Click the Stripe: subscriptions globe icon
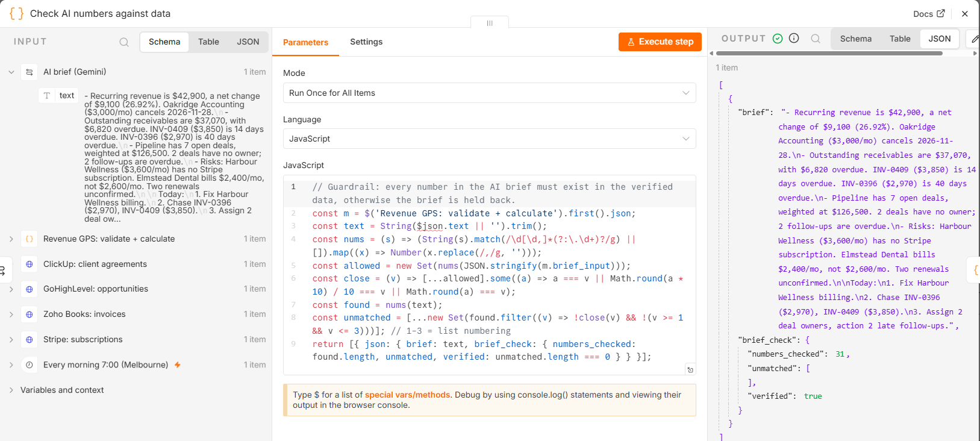The image size is (980, 441). (30, 340)
